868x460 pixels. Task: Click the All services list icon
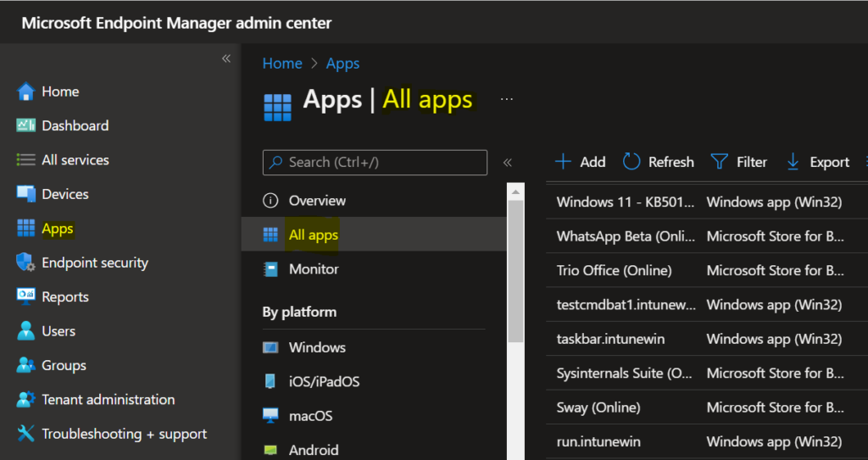point(25,160)
